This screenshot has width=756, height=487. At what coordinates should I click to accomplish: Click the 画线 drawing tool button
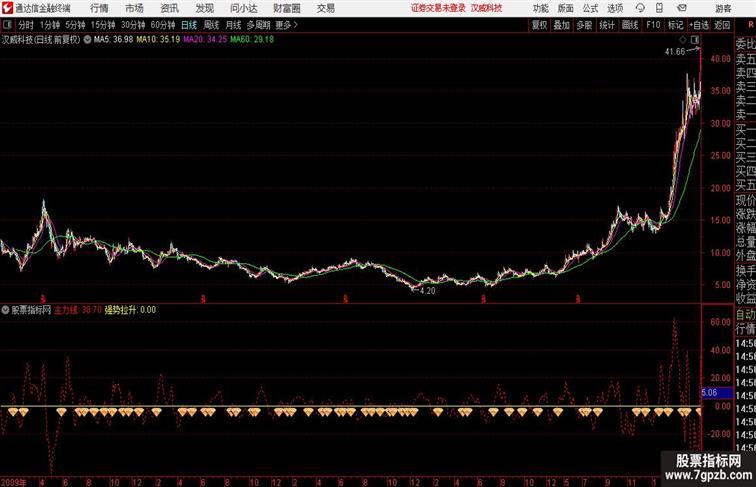click(x=630, y=25)
